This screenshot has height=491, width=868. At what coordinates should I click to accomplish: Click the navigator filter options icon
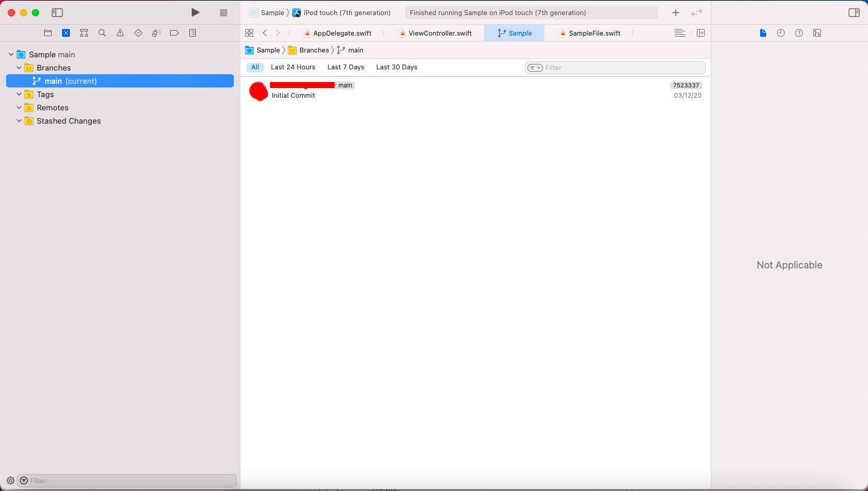[x=24, y=481]
